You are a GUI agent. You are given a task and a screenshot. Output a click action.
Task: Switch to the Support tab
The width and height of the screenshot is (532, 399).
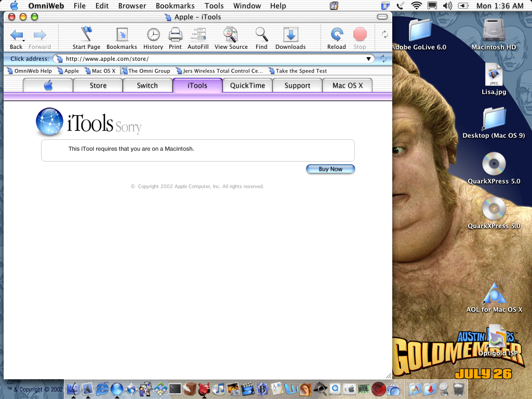coord(297,85)
